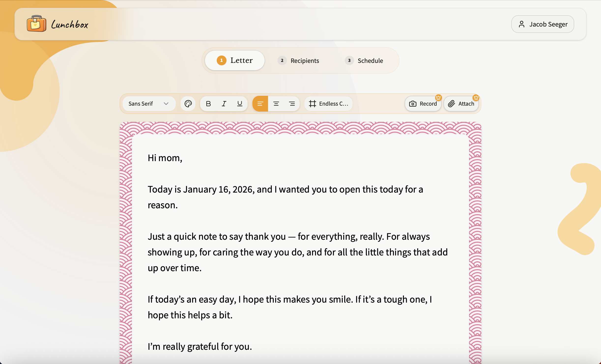Apply bold formatting to the letter text
Viewport: 601px width, 364px height.
[x=208, y=104]
